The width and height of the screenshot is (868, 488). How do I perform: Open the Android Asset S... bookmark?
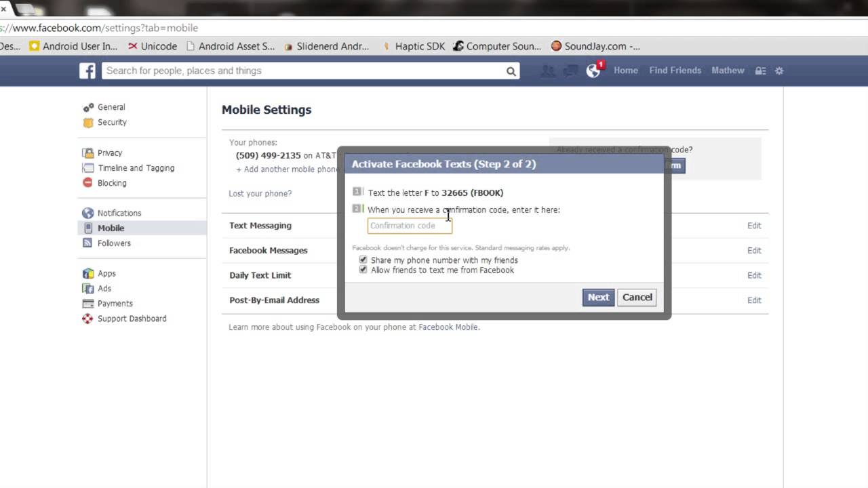click(231, 46)
